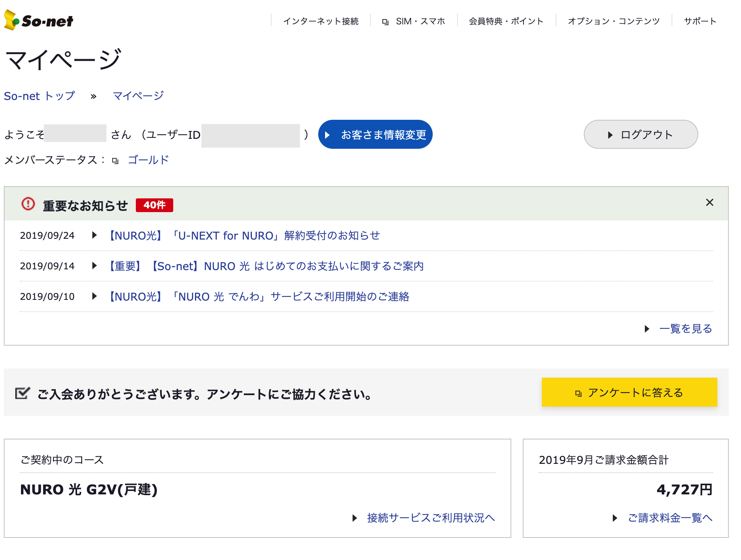Click external-link icon beside ゴールド
This screenshot has height=560, width=741.
point(115,161)
